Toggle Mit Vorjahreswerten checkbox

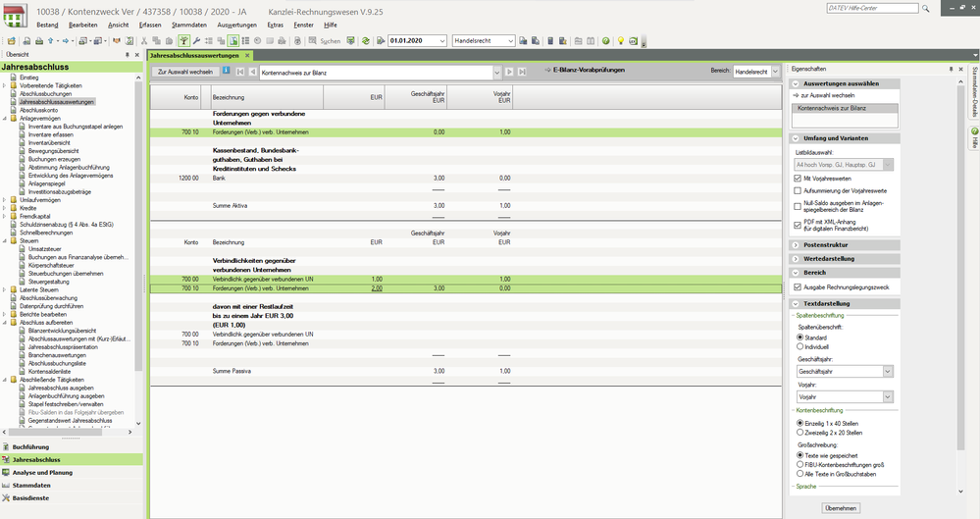[798, 179]
